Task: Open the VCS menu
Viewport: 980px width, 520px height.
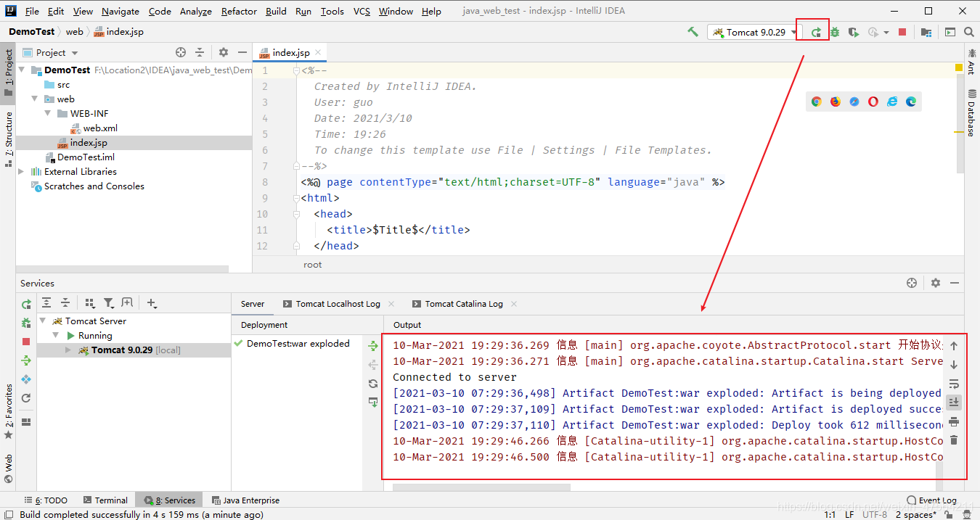Action: (362, 11)
